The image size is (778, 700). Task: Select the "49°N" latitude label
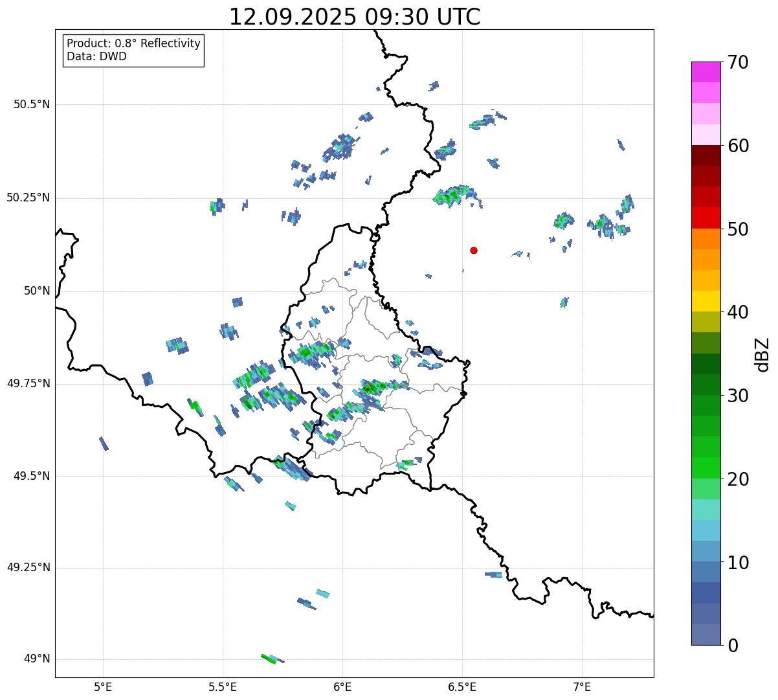tap(36, 659)
